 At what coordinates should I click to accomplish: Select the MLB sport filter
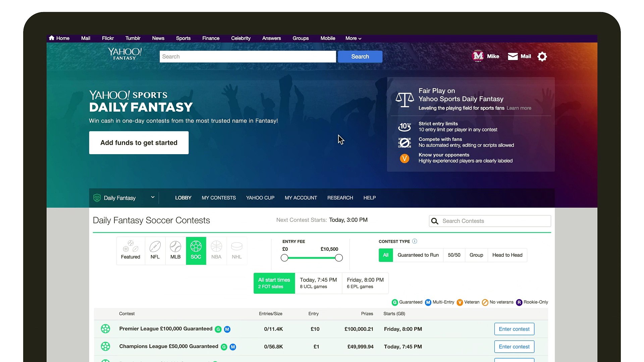pyautogui.click(x=175, y=251)
